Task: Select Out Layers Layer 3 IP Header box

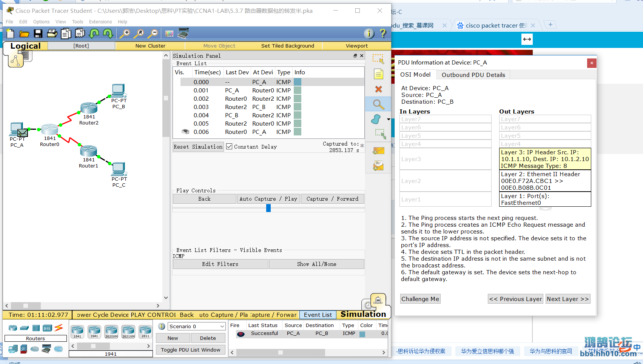Action: (x=545, y=159)
